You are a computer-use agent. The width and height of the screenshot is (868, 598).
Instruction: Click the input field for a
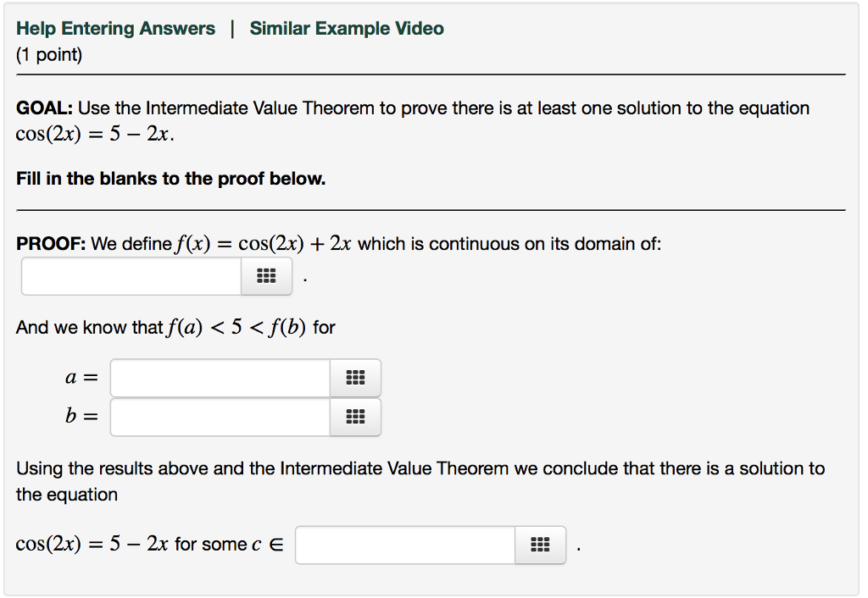click(x=220, y=378)
